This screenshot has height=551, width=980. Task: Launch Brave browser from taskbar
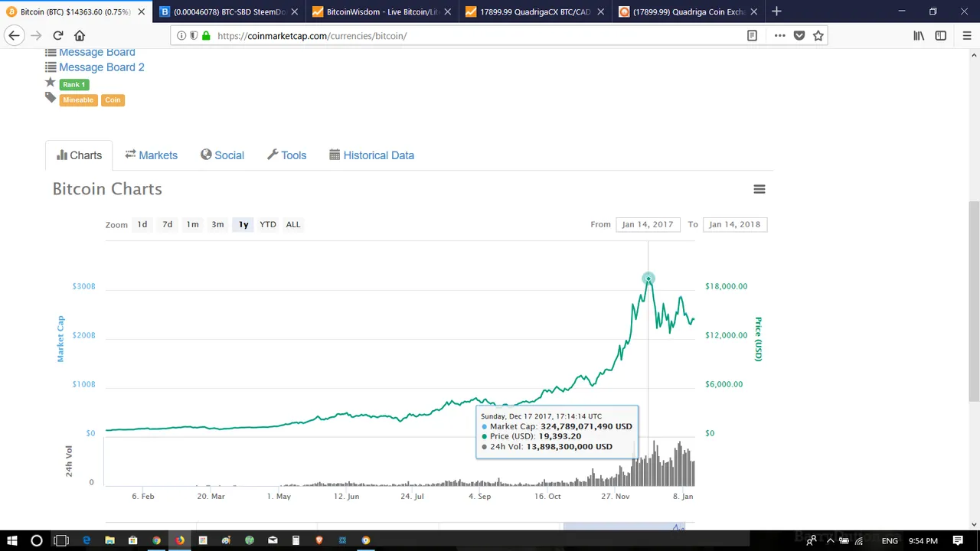click(x=319, y=540)
